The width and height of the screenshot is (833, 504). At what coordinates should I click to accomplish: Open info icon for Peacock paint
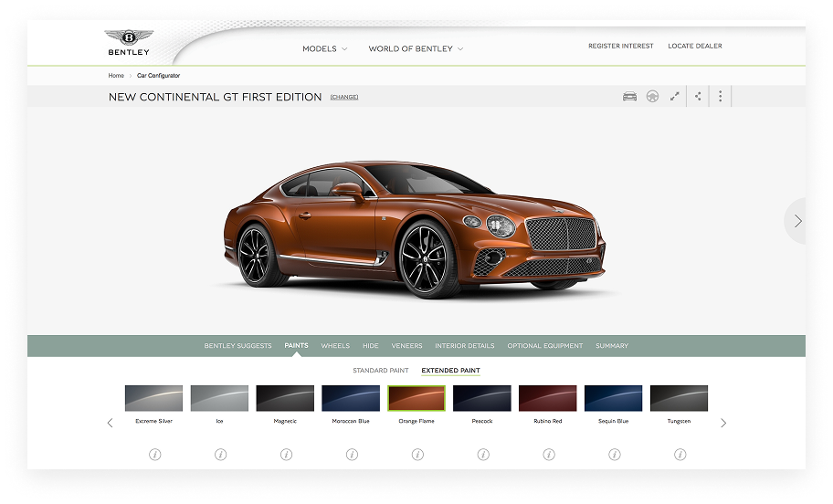(483, 455)
